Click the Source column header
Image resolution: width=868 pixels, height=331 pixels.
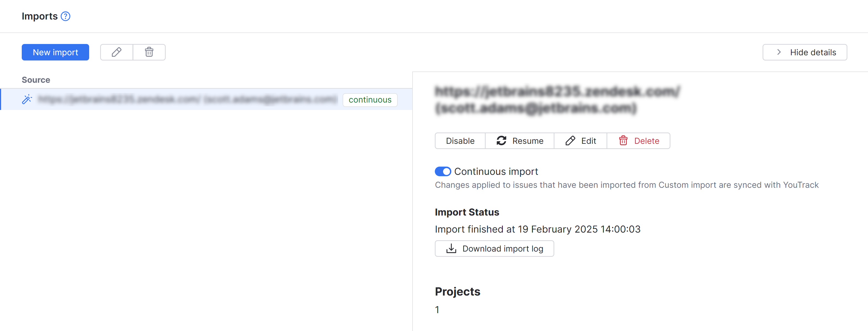pyautogui.click(x=36, y=80)
